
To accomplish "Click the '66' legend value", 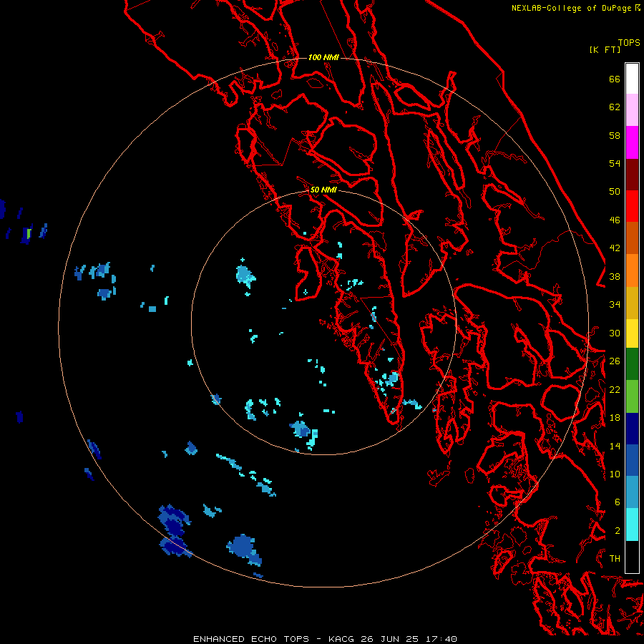I will coord(615,79).
